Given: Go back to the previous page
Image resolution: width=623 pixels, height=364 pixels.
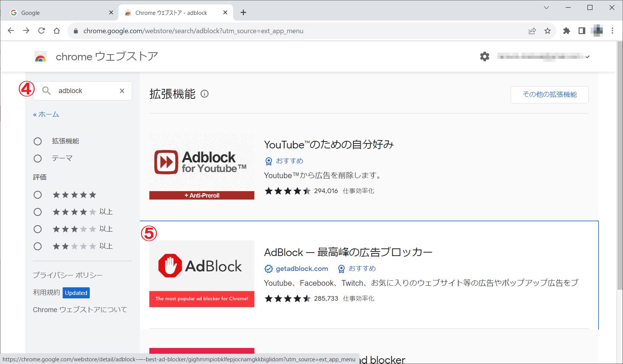Looking at the screenshot, I should (x=11, y=31).
